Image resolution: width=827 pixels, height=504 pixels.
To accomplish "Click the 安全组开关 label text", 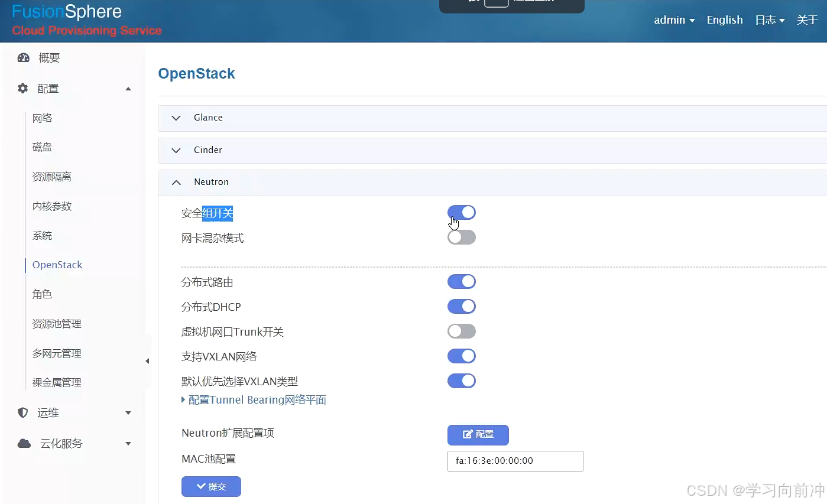I will coord(207,213).
